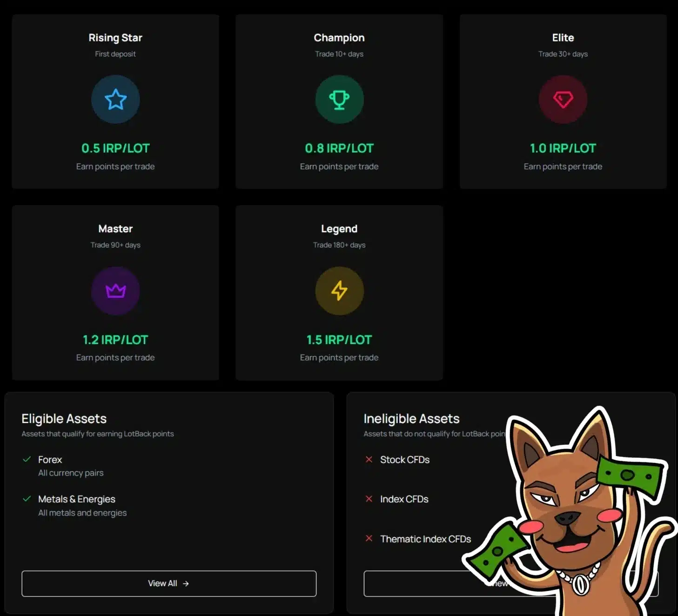The image size is (678, 616).
Task: Click the green checkmark beside Metals & Energies
Action: pyautogui.click(x=27, y=499)
